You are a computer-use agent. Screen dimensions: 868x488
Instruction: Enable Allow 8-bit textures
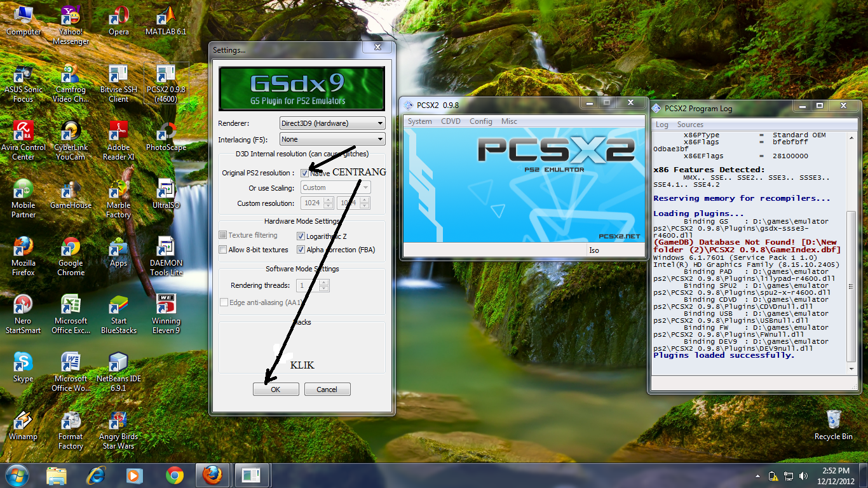pyautogui.click(x=223, y=250)
